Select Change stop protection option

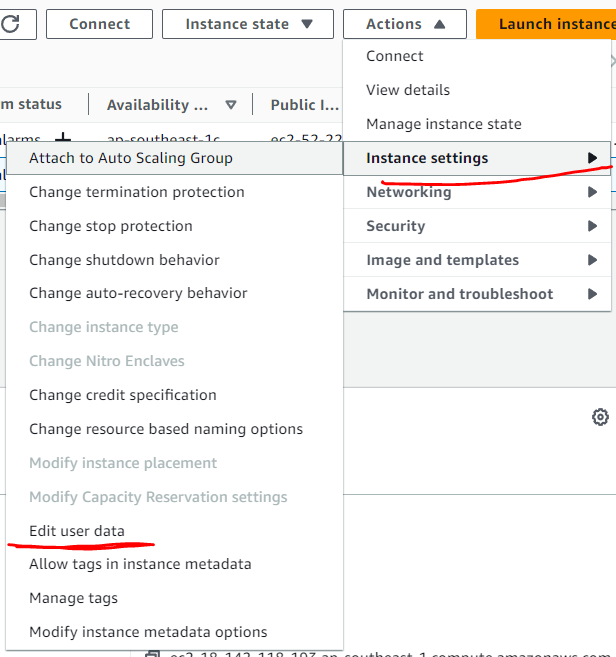pyautogui.click(x=174, y=226)
